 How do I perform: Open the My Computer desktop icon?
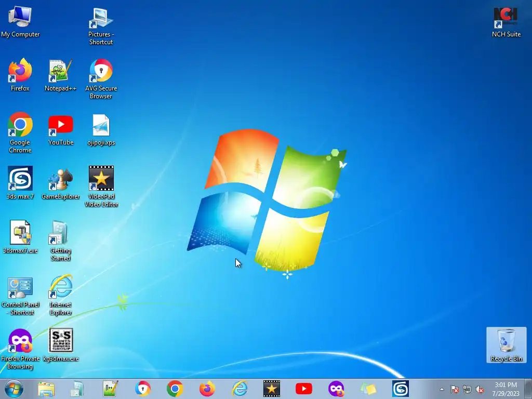click(x=20, y=21)
